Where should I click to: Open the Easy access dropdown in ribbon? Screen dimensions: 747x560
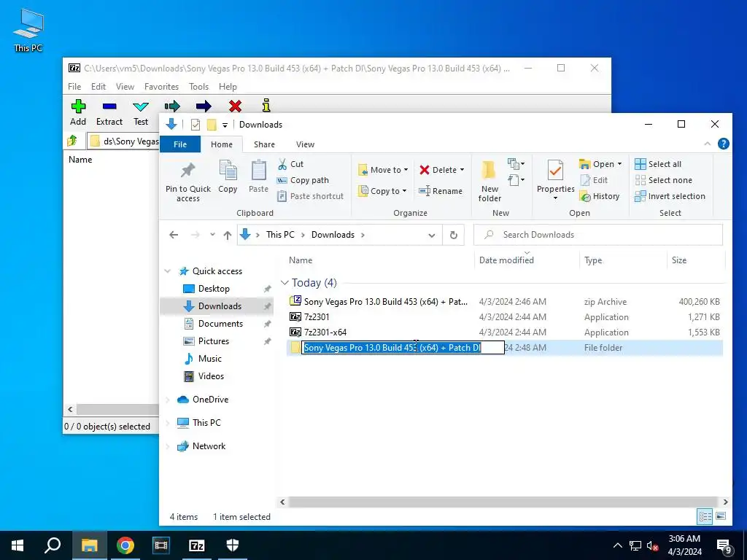[x=516, y=180]
